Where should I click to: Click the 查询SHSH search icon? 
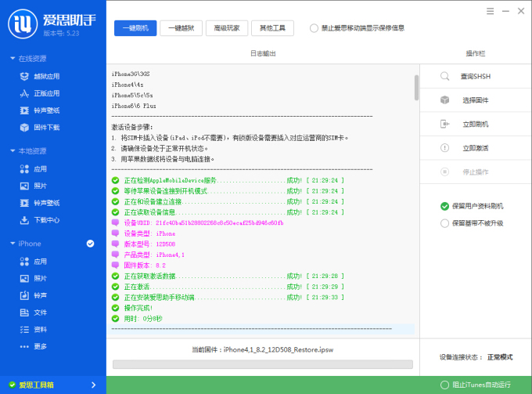[x=444, y=76]
